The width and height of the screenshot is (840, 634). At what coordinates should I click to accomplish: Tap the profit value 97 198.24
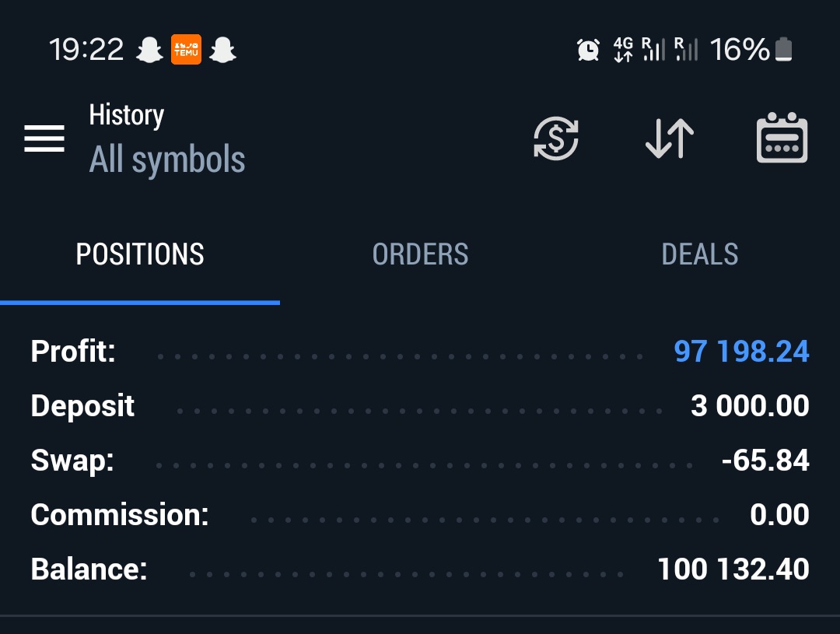point(741,352)
